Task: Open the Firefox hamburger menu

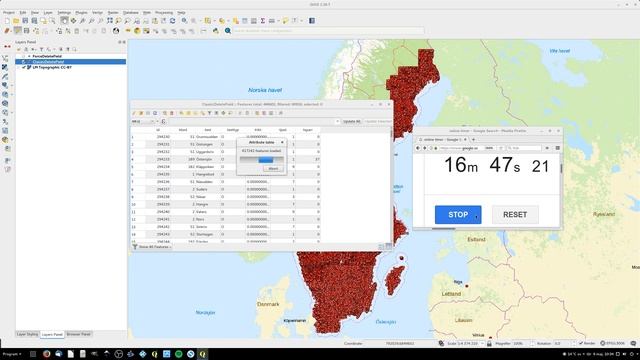Action: click(x=558, y=148)
